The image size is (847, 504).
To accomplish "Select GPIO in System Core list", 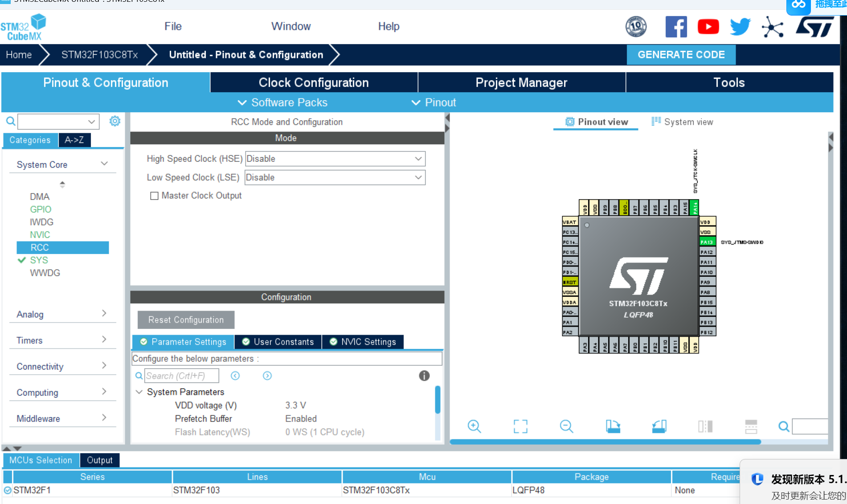I will click(x=41, y=209).
